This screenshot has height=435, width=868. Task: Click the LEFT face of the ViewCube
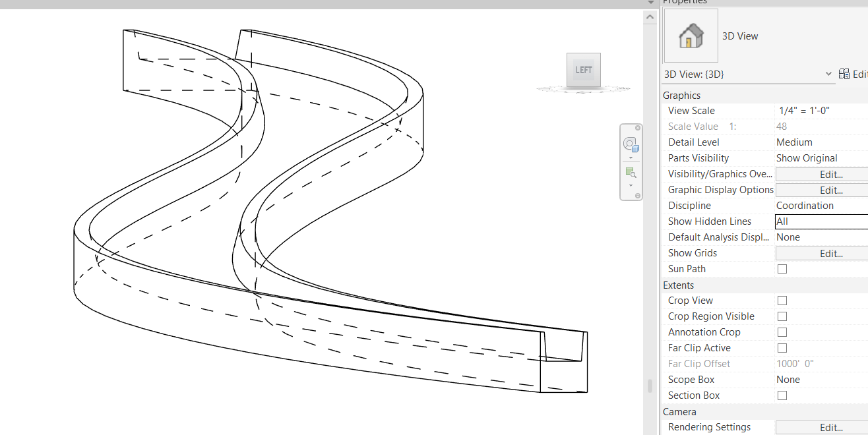(583, 69)
